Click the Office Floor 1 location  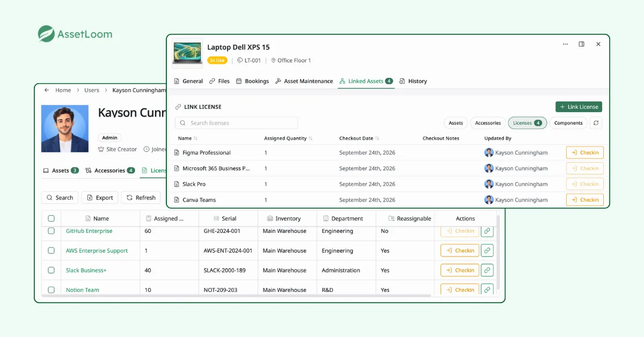[291, 61]
